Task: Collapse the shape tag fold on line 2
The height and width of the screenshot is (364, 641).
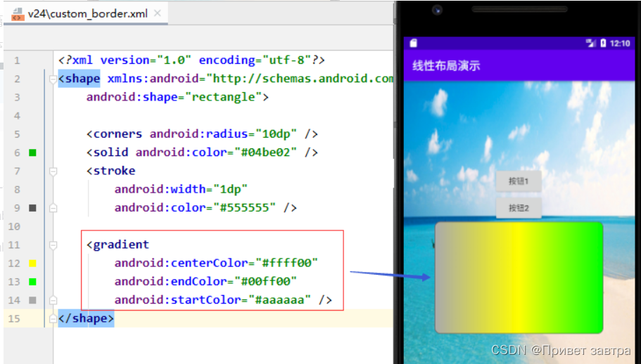Action: (53, 79)
